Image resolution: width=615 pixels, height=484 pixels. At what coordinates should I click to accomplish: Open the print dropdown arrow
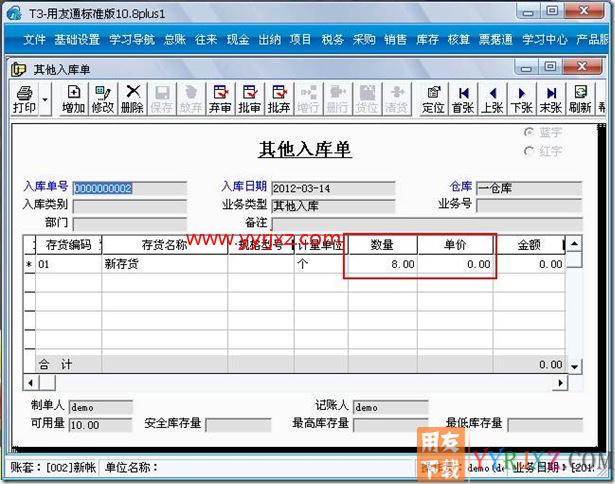45,99
